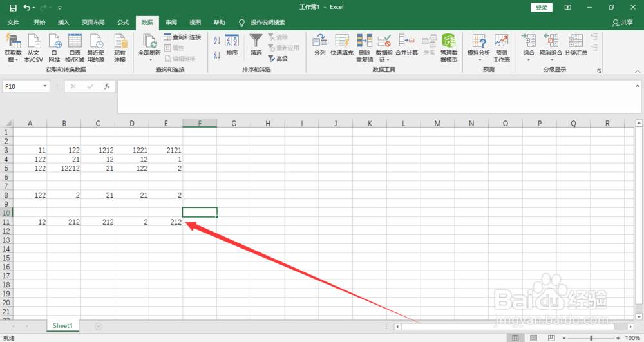This screenshot has width=644, height=342.
Task: Open the Sort (排序) dialog
Action: click(x=232, y=45)
